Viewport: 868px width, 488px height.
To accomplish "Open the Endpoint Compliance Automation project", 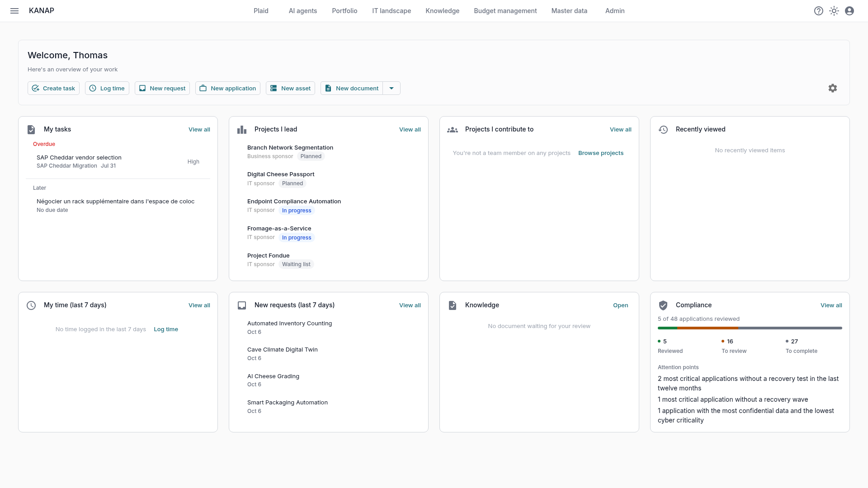I will pos(329,206).
